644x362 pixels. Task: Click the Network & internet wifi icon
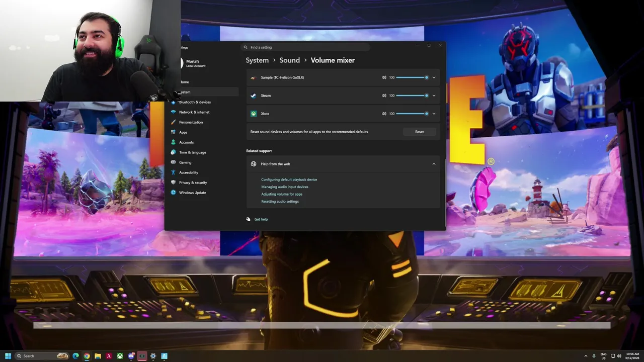(174, 112)
